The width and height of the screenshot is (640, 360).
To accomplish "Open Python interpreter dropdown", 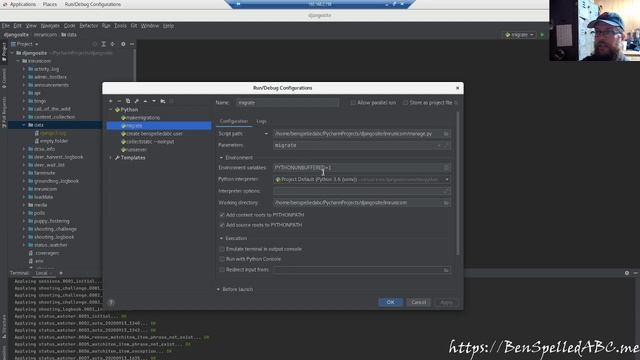I will pyautogui.click(x=447, y=179).
